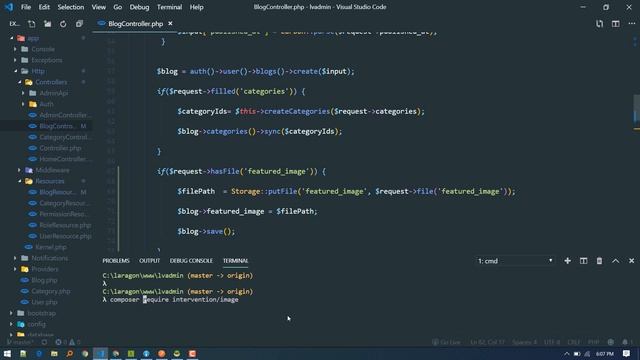Collapse all folders in Explorer
640x360 pixels.
79,24
